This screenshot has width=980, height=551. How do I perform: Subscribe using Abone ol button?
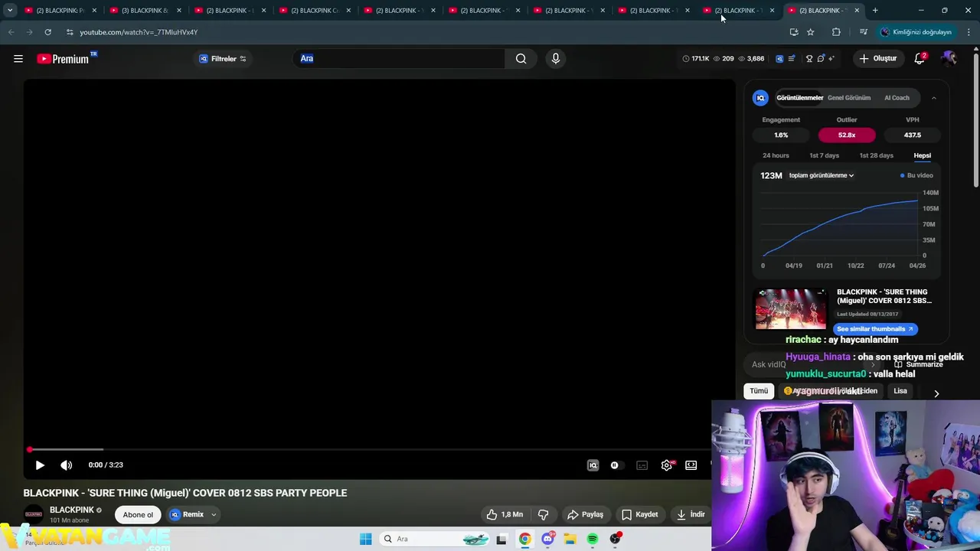pyautogui.click(x=138, y=514)
